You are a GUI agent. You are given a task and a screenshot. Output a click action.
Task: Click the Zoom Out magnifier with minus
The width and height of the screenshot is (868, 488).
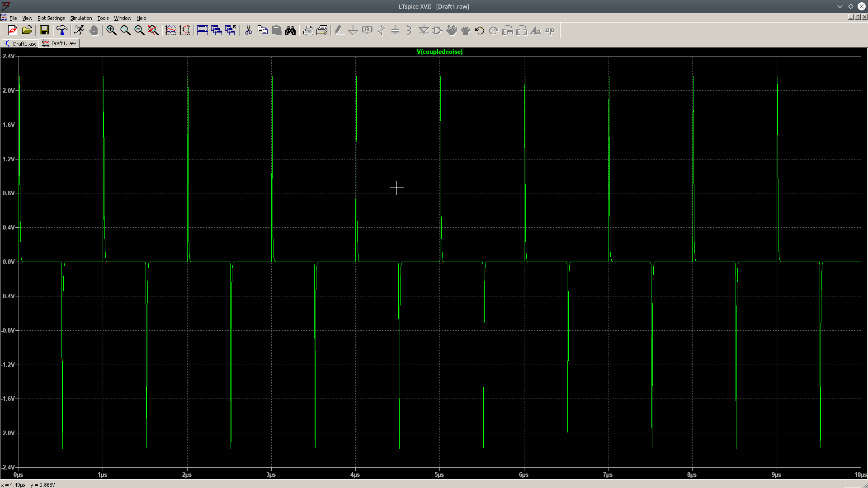click(139, 30)
